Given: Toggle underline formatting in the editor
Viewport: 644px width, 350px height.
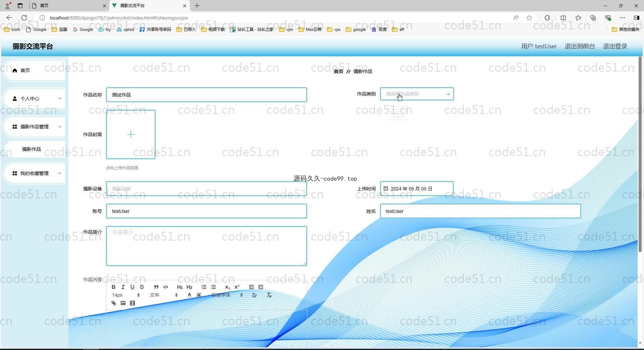Looking at the screenshot, I should click(x=132, y=287).
